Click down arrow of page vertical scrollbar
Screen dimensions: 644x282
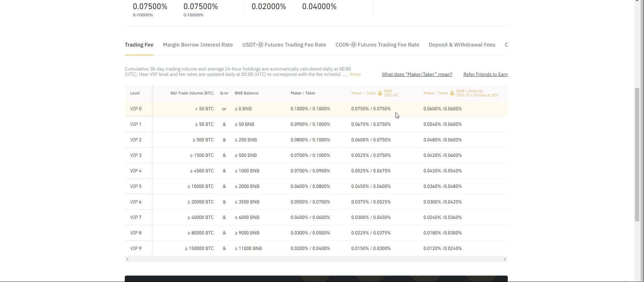point(637,280)
